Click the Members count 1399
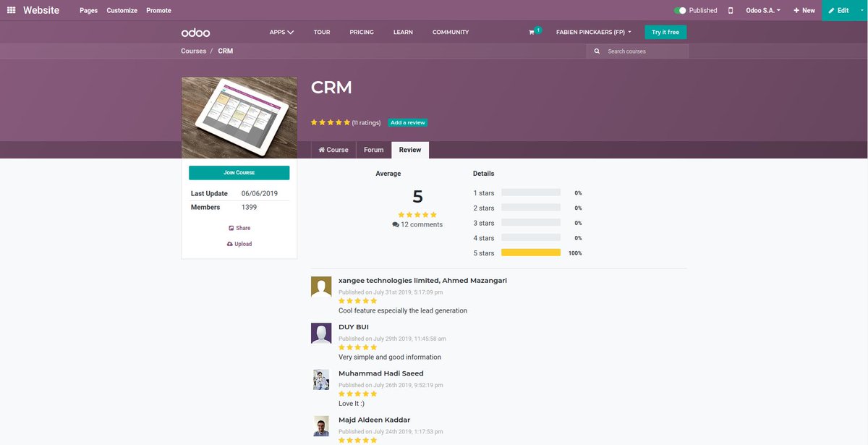This screenshot has height=445, width=868. coord(249,207)
